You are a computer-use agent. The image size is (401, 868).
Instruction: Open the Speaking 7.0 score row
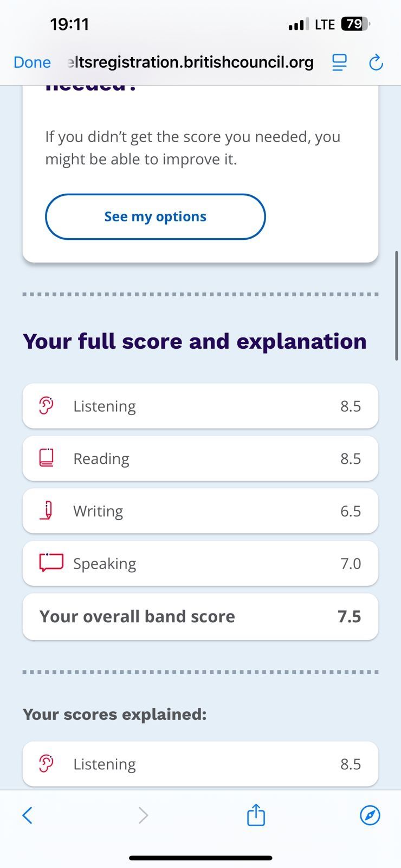coord(200,563)
